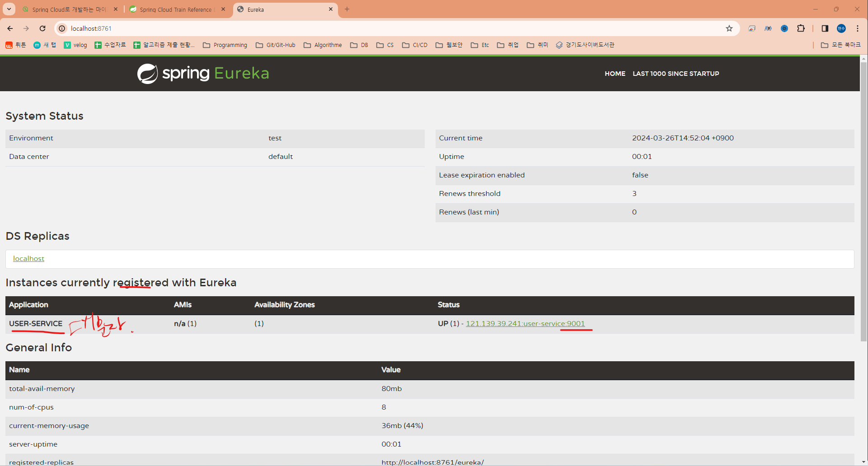Image resolution: width=868 pixels, height=466 pixels.
Task: Click the Spring Eureka logo
Action: pos(203,73)
